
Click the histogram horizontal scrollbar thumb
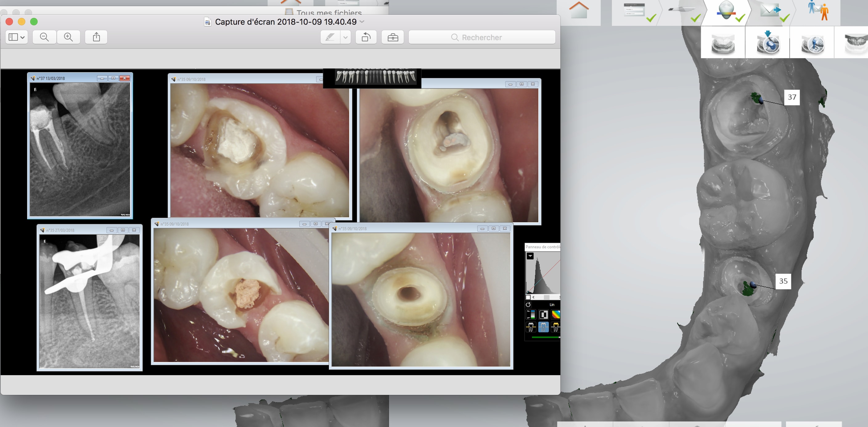click(546, 297)
